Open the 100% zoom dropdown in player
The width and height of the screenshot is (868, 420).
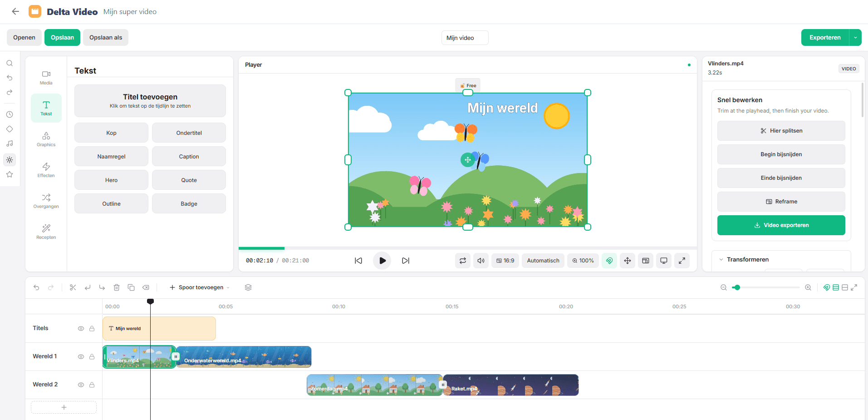pos(583,261)
